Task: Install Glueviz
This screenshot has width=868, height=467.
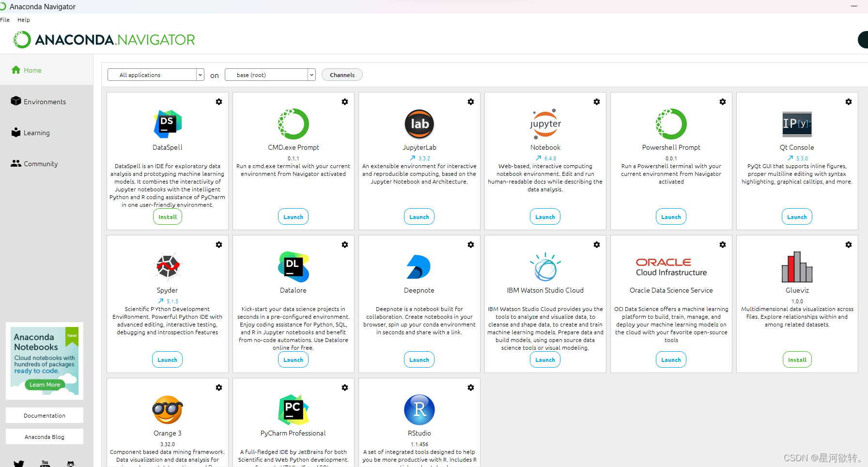Action: 797,359
